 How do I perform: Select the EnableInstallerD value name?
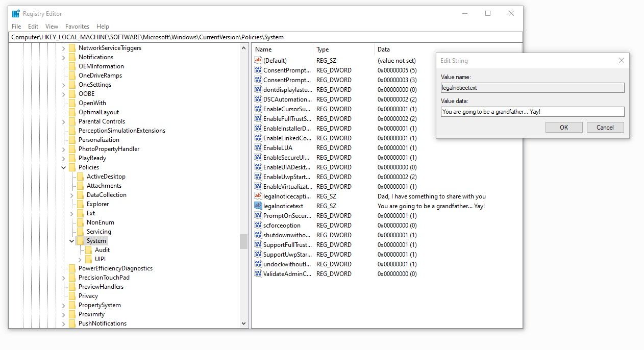click(287, 129)
